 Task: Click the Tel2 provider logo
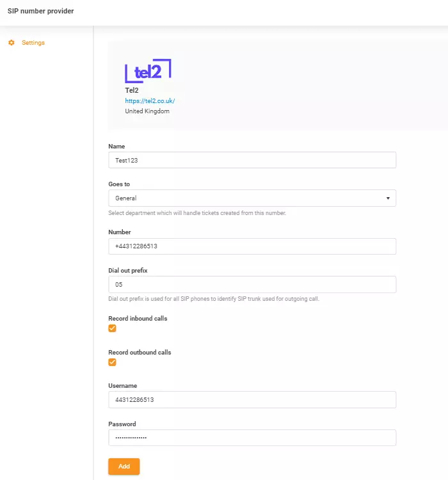click(x=148, y=71)
